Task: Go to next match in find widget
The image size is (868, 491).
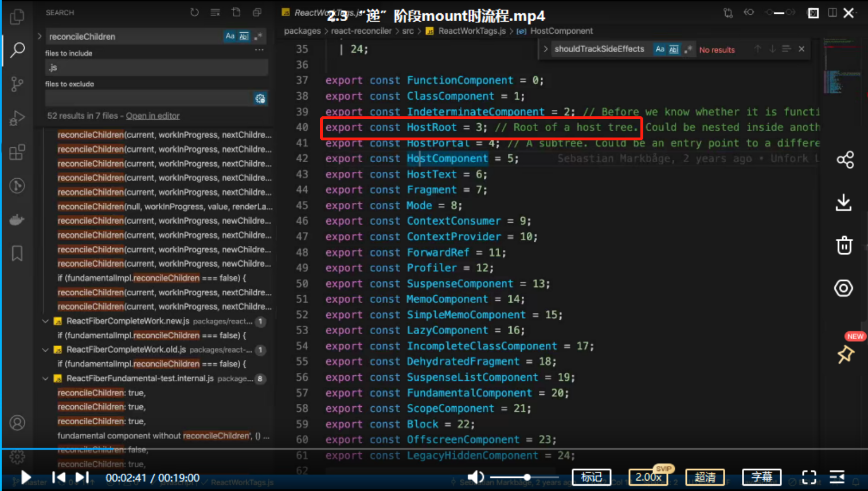Action: click(x=772, y=49)
